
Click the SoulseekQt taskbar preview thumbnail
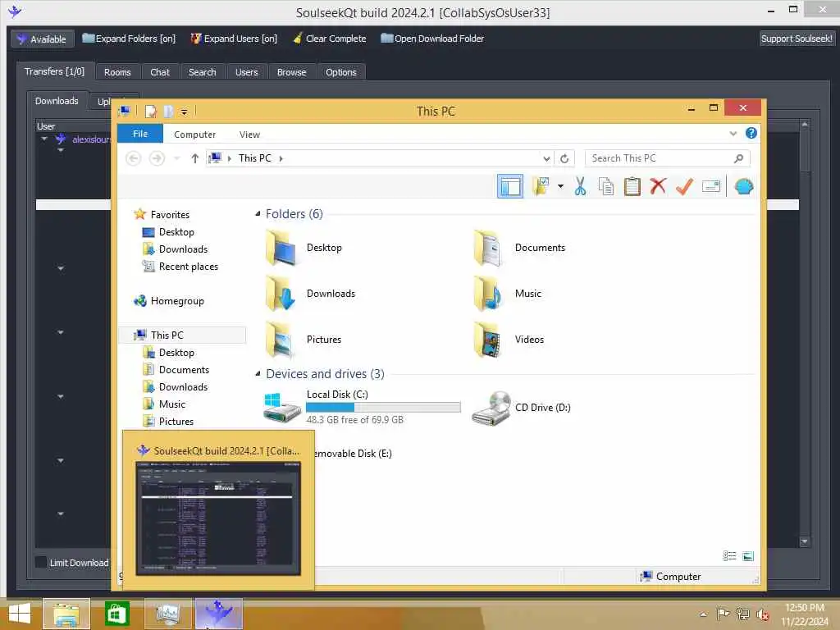(218, 518)
